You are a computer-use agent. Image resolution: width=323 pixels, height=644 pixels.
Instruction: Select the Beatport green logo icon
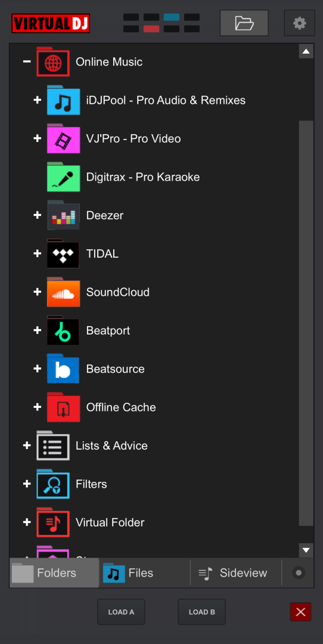pyautogui.click(x=63, y=330)
